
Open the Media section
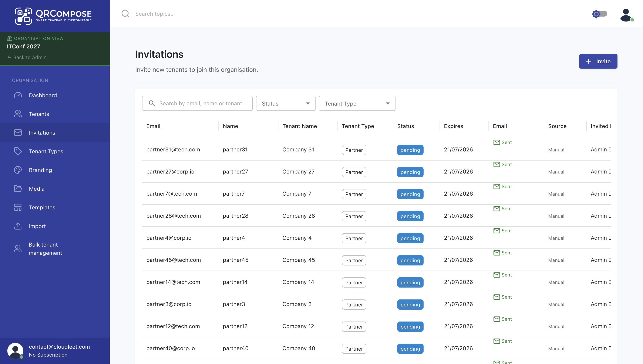coord(55,189)
